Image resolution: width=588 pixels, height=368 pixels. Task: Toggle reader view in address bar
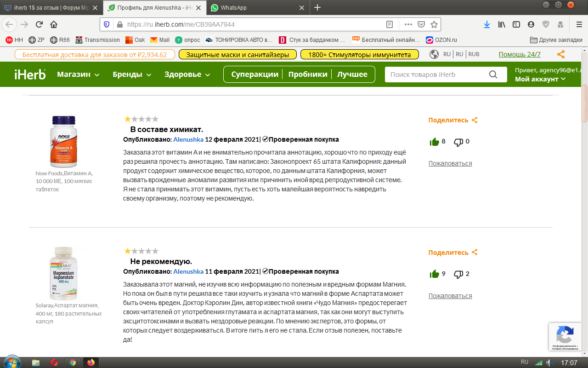point(390,24)
